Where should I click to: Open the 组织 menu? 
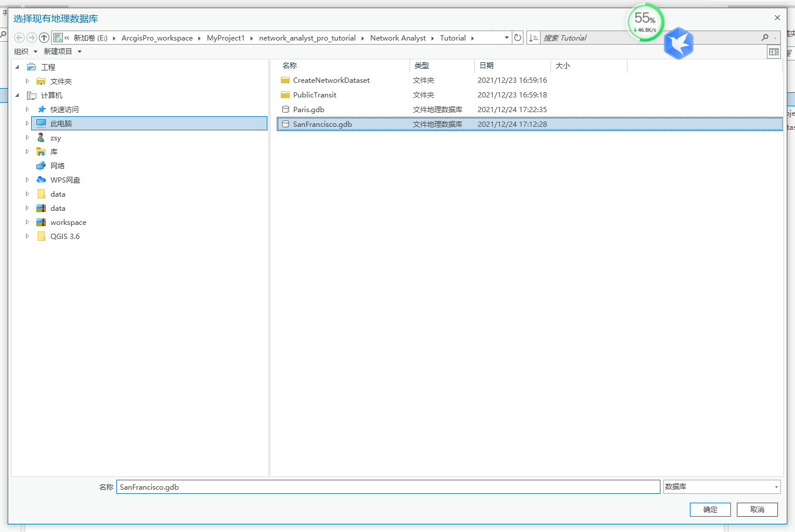(x=25, y=51)
